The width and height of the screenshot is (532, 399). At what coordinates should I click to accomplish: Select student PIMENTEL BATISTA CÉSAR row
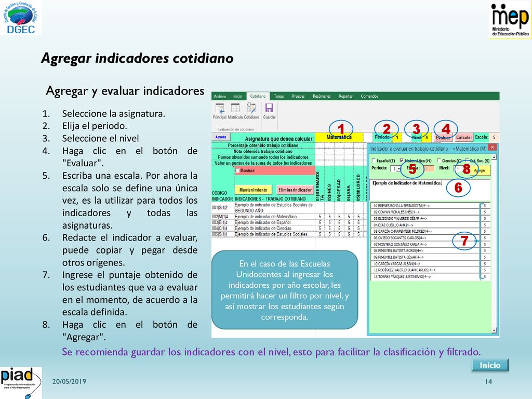[x=426, y=257]
